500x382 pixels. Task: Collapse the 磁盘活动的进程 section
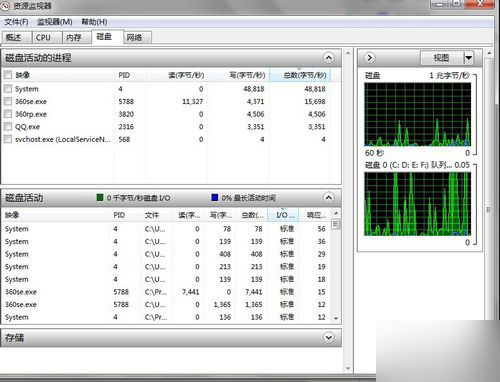click(329, 58)
